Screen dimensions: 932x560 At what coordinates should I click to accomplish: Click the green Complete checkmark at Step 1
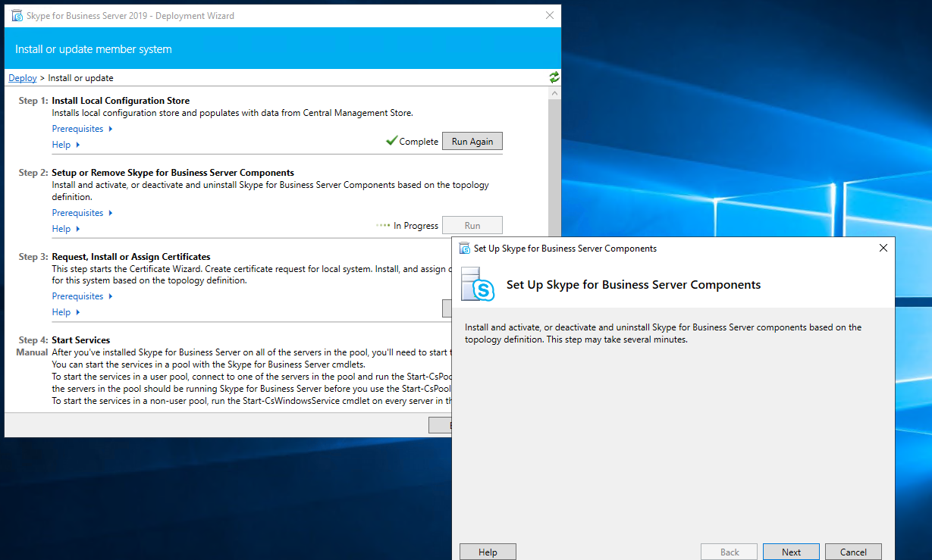click(x=391, y=141)
